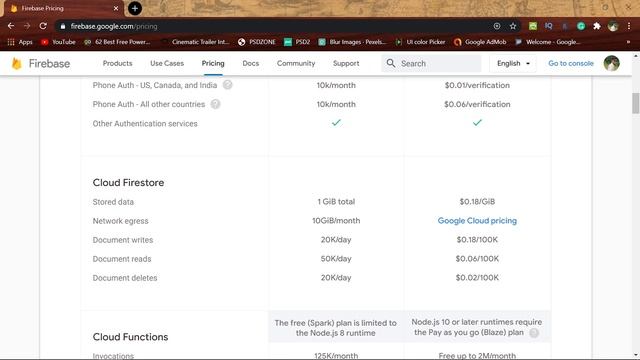Click Go to console link
640x360 pixels.
click(571, 63)
